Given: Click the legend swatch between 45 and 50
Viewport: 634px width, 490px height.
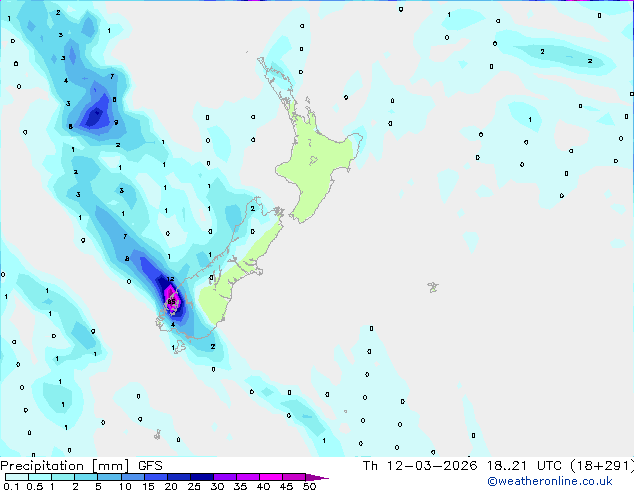Looking at the screenshot, I should [x=294, y=477].
